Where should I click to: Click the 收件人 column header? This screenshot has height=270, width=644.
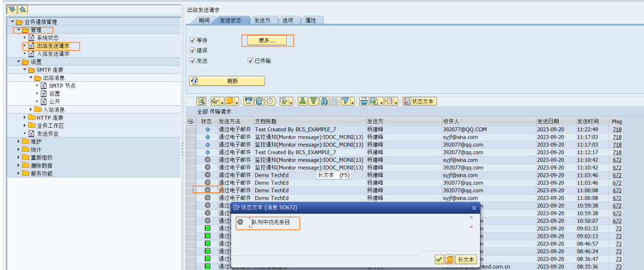[x=489, y=121]
